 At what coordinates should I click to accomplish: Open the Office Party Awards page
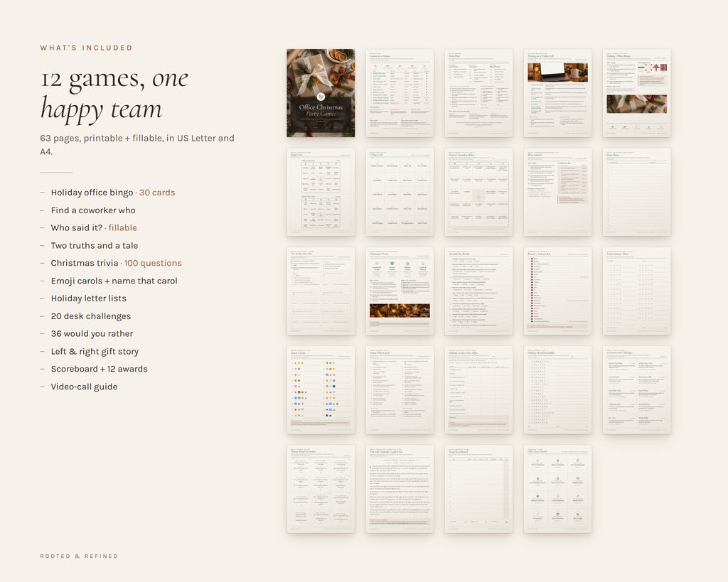557,489
